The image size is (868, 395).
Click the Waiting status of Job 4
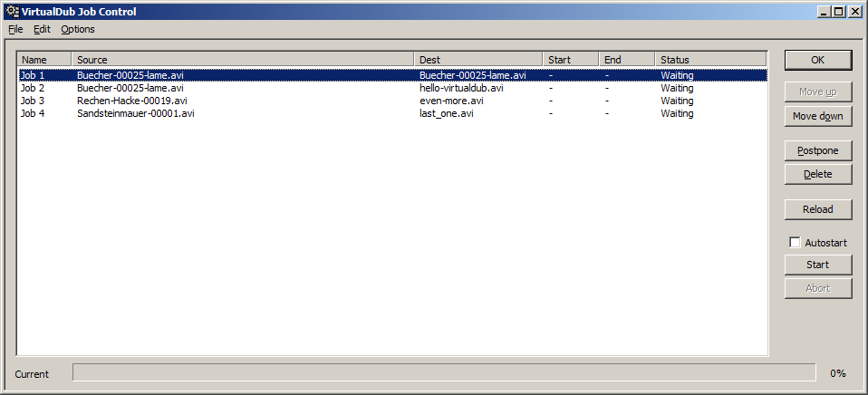[677, 113]
